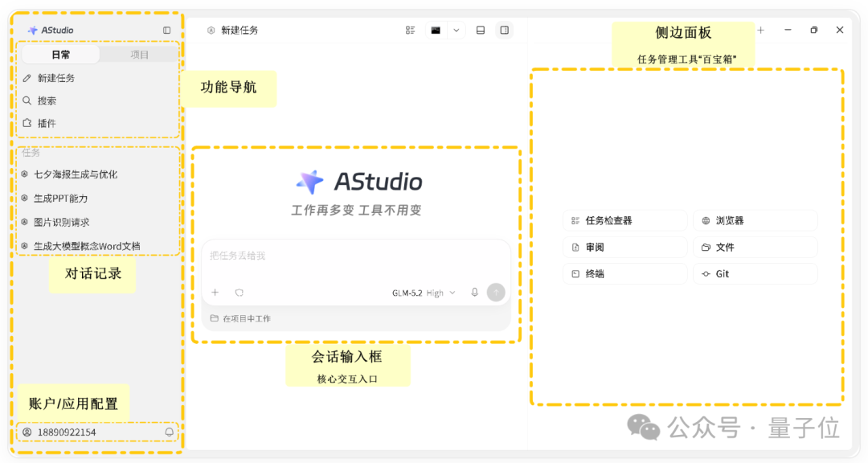The height and width of the screenshot is (463, 868).
Task: Switch to the 项目 tab
Action: click(139, 55)
